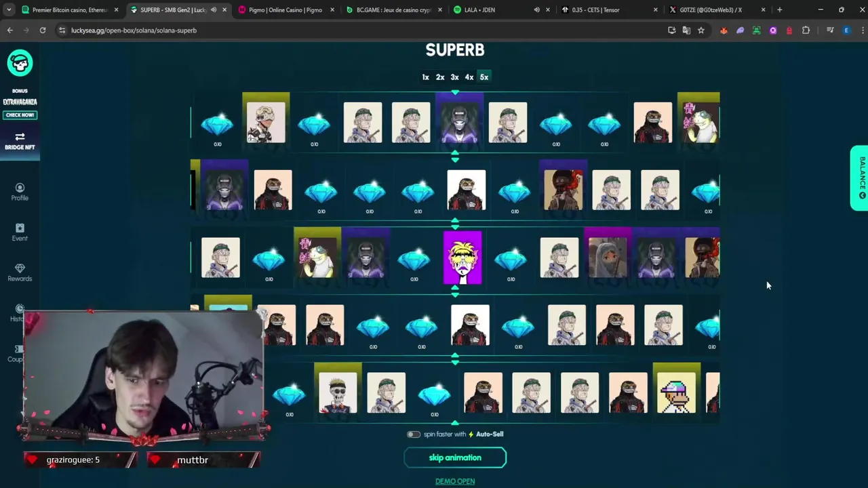Image resolution: width=868 pixels, height=488 pixels.
Task: Open the Chrome three-dot menu
Action: click(x=861, y=30)
